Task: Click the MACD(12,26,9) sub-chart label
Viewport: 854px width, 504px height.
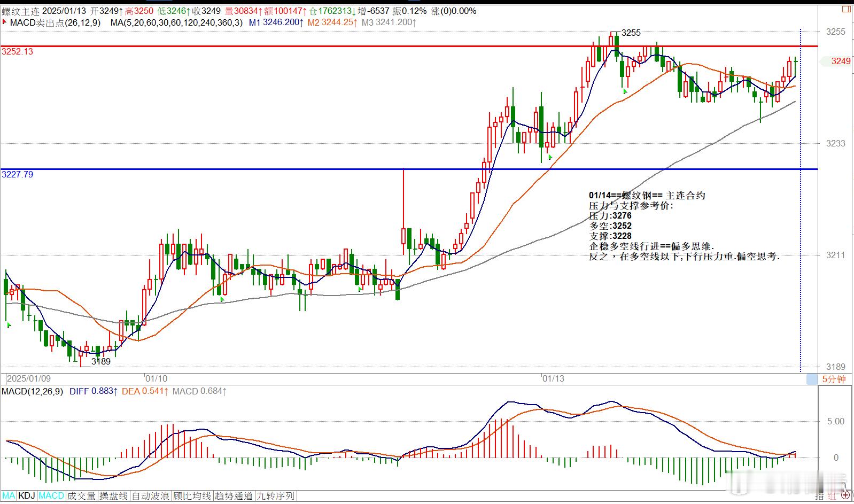Action: (x=32, y=391)
